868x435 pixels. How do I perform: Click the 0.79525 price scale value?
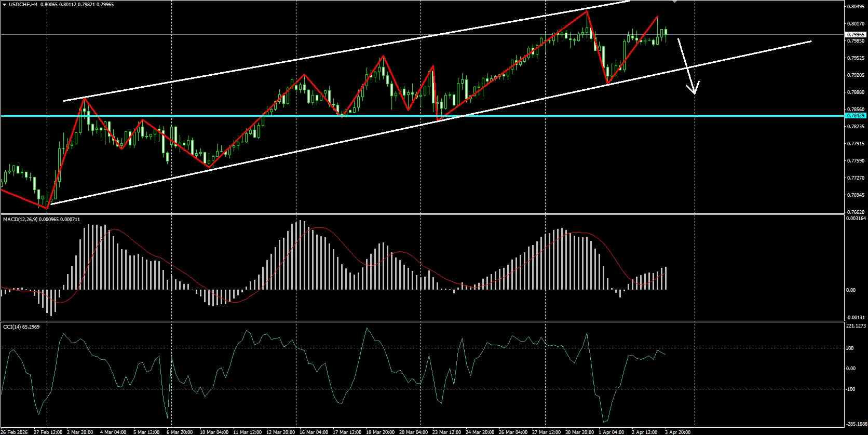855,58
